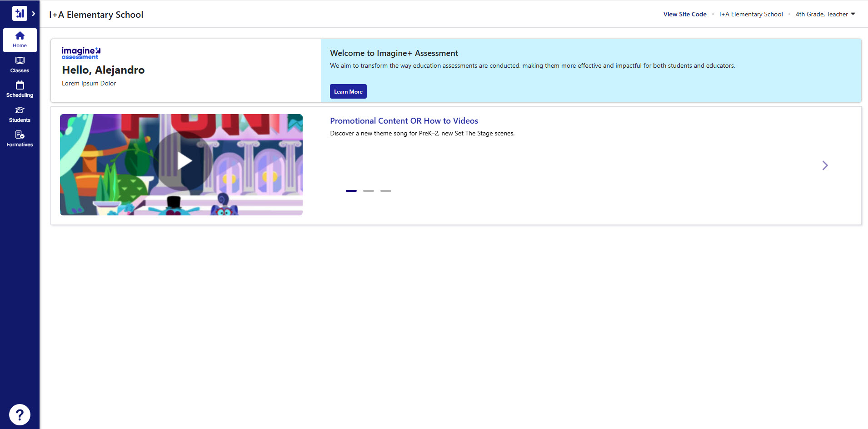Click the View Site Code link
Screen dimensions: 868x429
coord(685,14)
